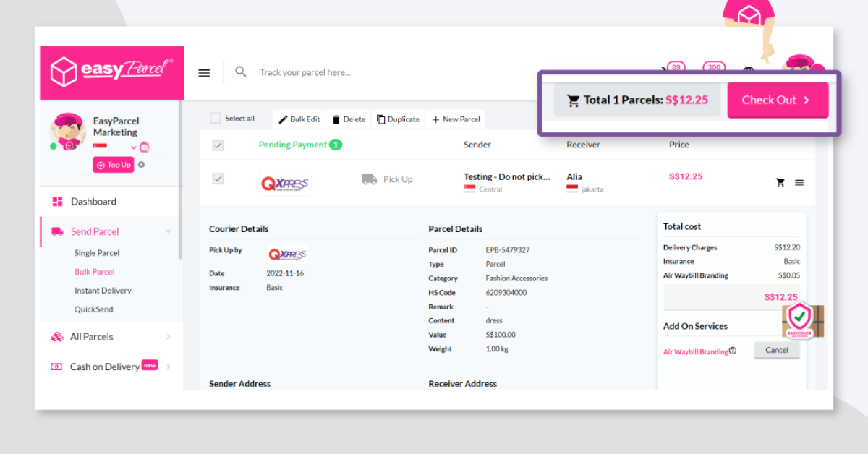Tick the Select all checkbox
868x454 pixels.
(x=215, y=119)
